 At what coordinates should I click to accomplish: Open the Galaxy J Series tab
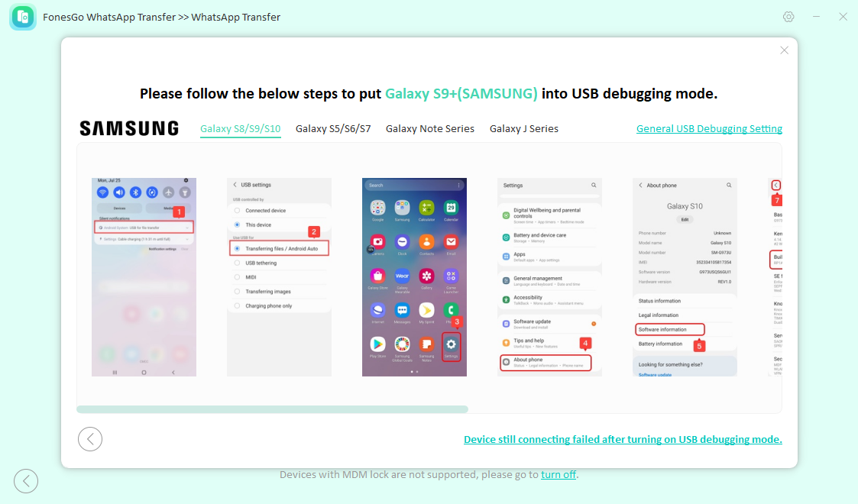(x=523, y=129)
